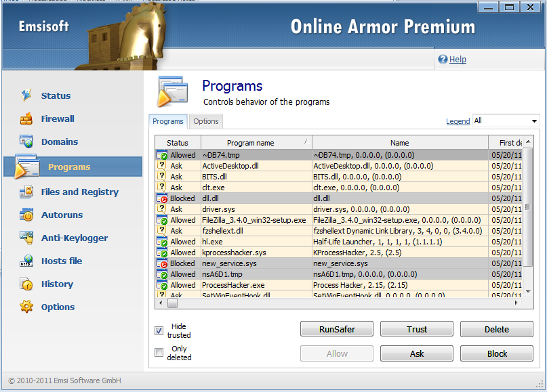
Task: Click the Ask button
Action: pyautogui.click(x=417, y=353)
